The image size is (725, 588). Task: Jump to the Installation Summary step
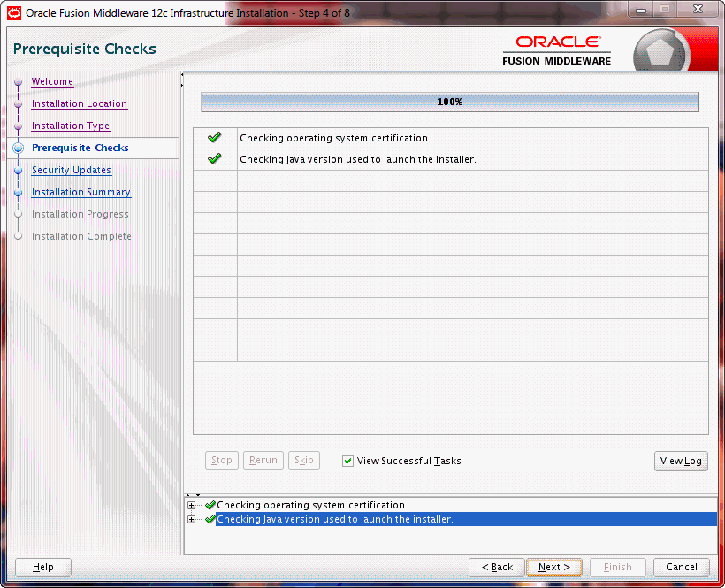click(81, 192)
